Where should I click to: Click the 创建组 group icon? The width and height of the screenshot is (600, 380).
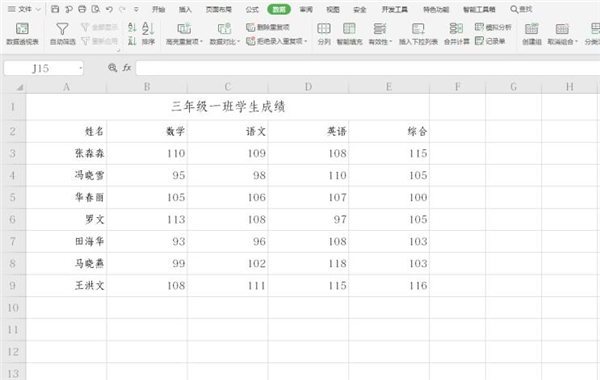532,34
